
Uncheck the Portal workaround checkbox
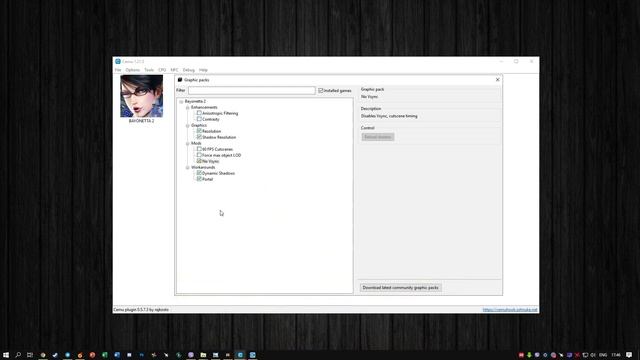pos(199,179)
